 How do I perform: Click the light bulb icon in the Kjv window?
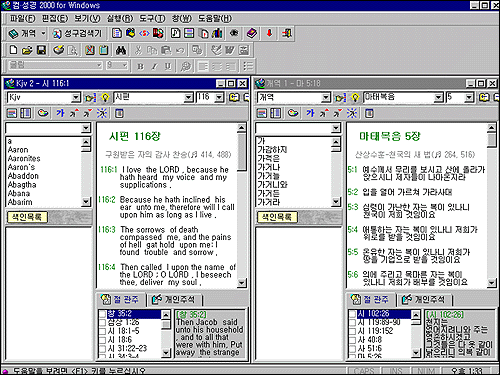[105, 97]
